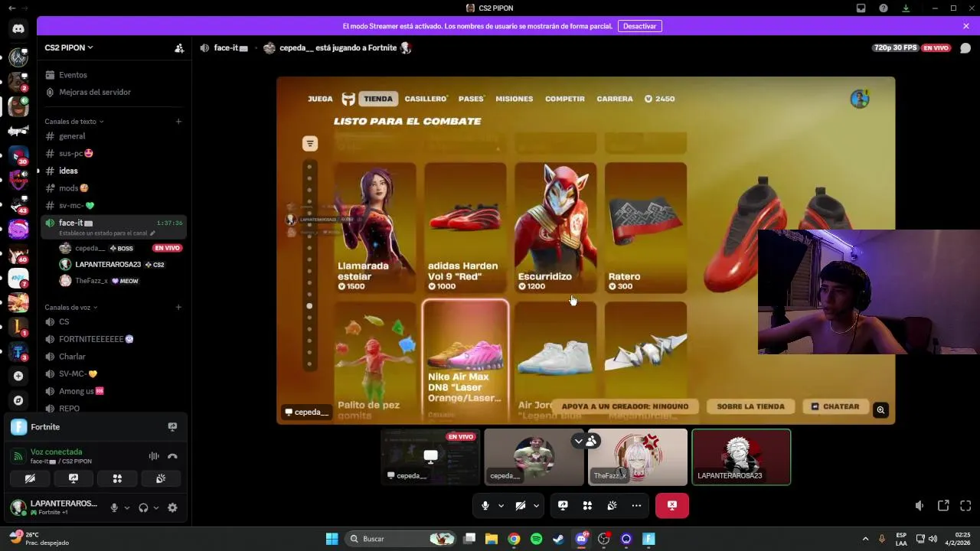The height and width of the screenshot is (551, 980).
Task: Dismiss the streamer mode banner
Action: pyautogui.click(x=966, y=26)
